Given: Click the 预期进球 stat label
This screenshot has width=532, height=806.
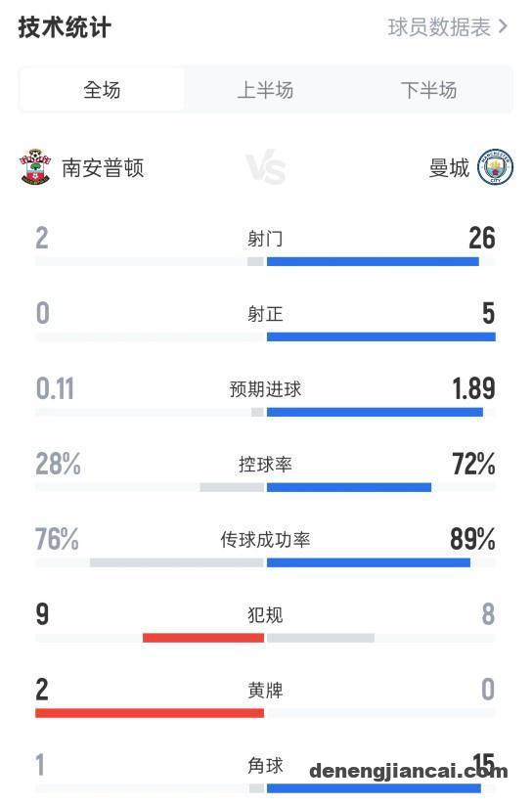Looking at the screenshot, I should pos(265,389).
